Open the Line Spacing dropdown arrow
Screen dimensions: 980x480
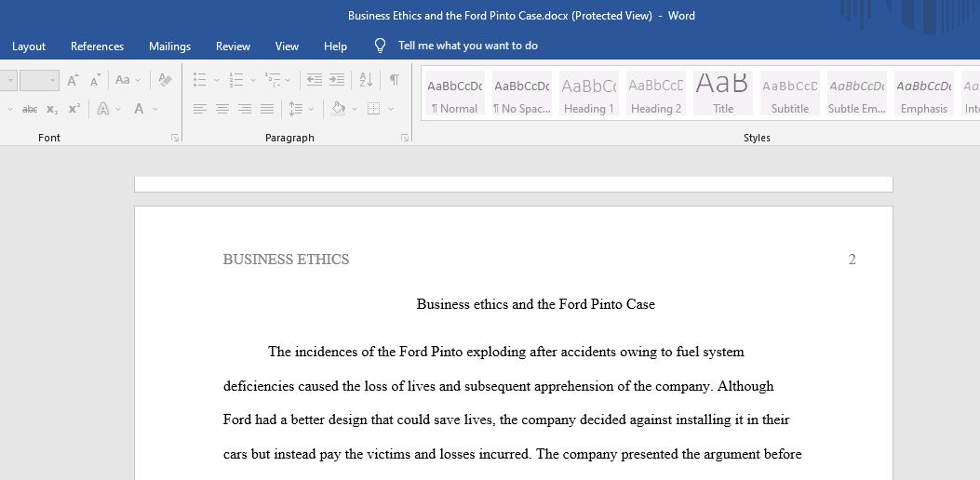point(311,110)
